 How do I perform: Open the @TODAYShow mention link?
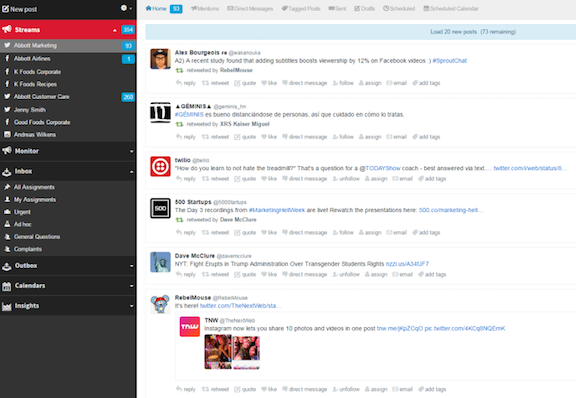coord(380,168)
